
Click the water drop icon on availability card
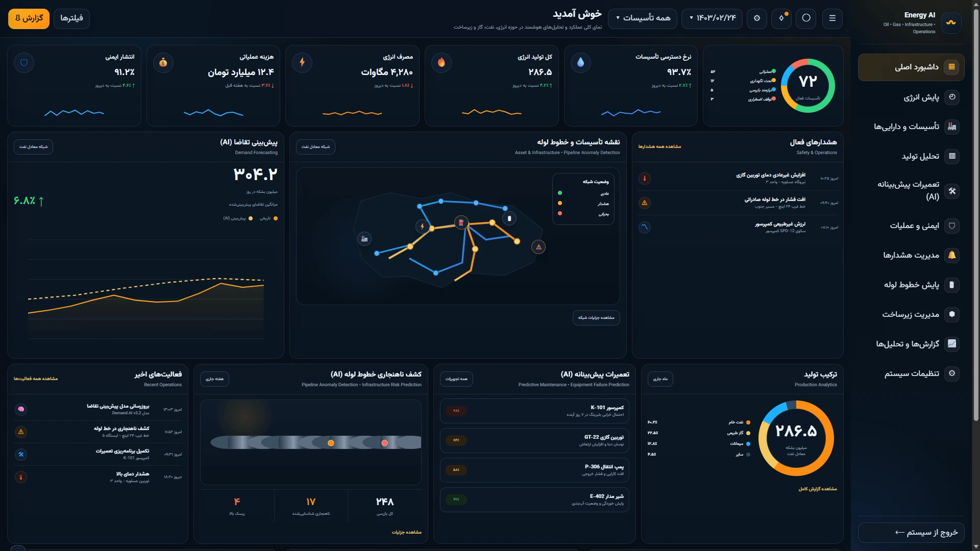click(580, 62)
